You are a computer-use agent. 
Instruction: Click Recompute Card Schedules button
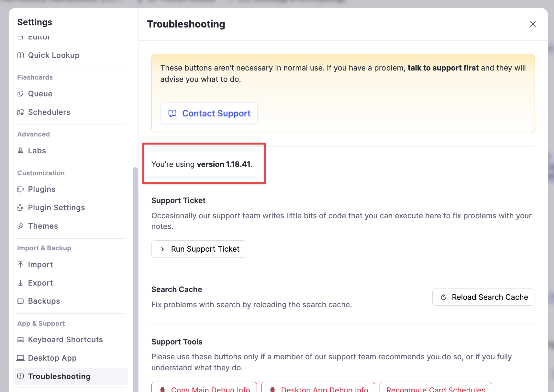click(436, 388)
